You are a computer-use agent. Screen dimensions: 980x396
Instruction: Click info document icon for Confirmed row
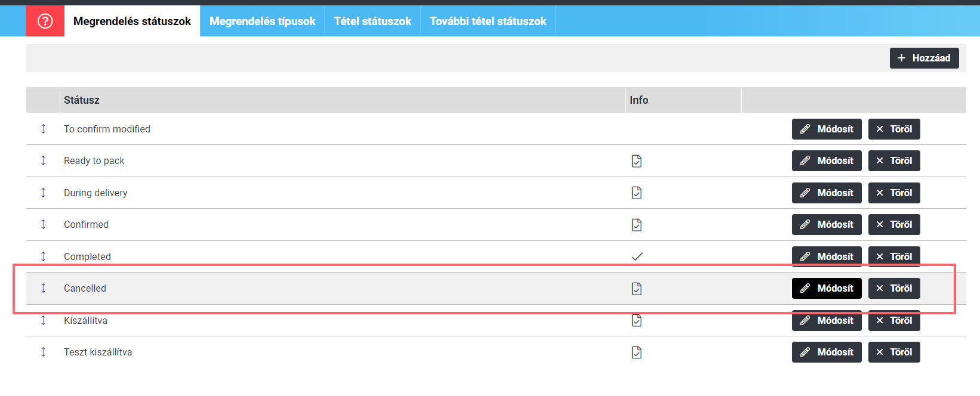(637, 225)
